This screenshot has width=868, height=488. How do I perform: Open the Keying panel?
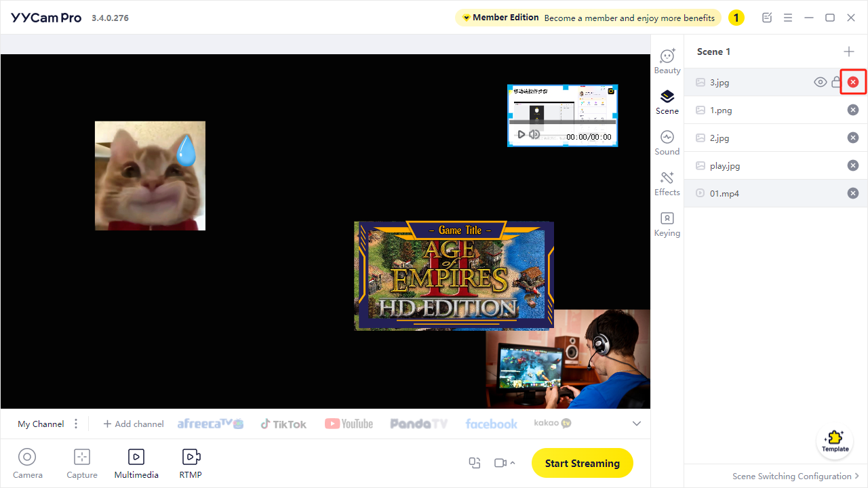tap(667, 224)
